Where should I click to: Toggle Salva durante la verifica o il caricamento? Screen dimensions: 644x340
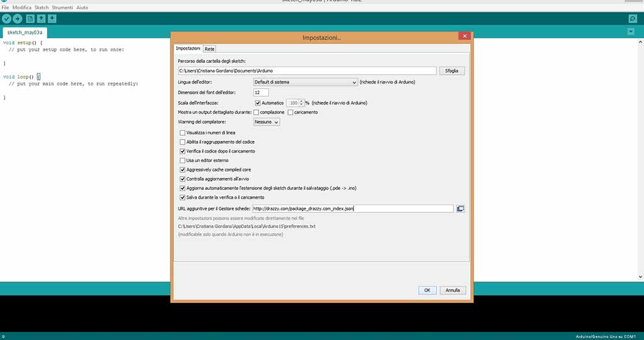click(x=182, y=197)
